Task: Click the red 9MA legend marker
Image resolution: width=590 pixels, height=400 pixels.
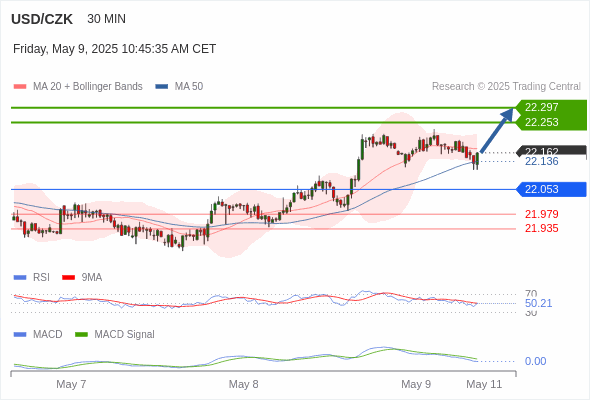Action: (x=68, y=278)
